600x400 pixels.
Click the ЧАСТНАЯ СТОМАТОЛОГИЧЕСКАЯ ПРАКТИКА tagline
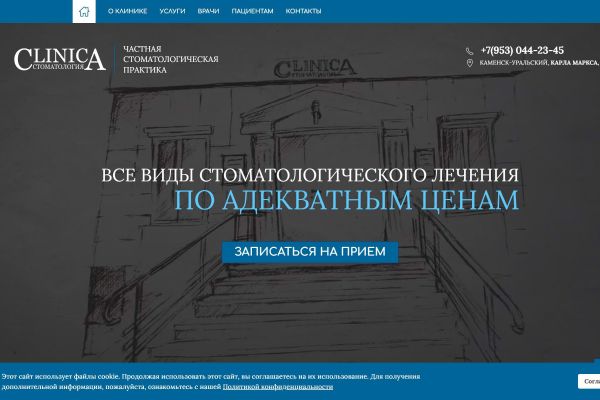tap(171, 59)
